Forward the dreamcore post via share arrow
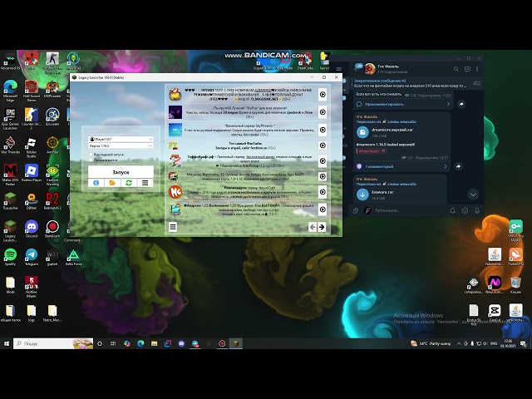532x399 pixels. click(x=458, y=166)
